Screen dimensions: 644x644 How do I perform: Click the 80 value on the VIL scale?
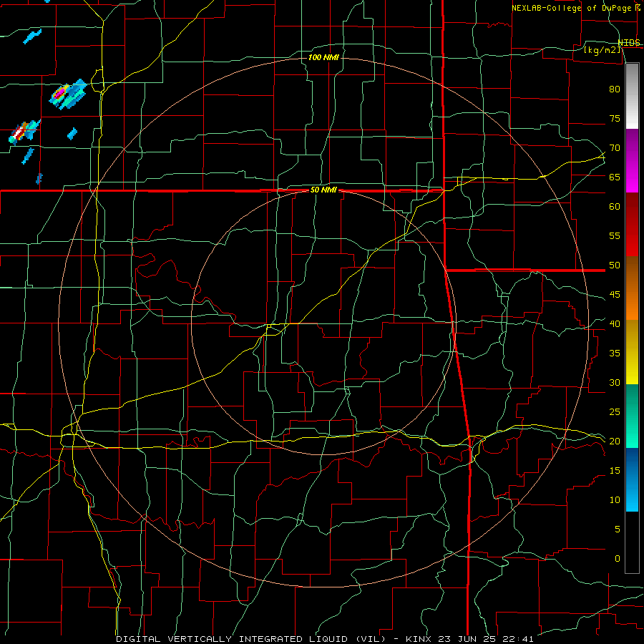(615, 89)
